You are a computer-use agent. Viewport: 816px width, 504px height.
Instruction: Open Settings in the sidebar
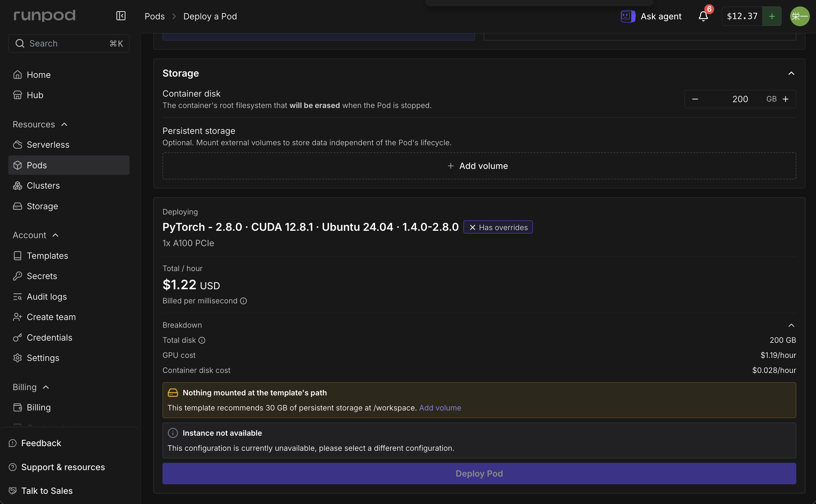tap(69, 358)
